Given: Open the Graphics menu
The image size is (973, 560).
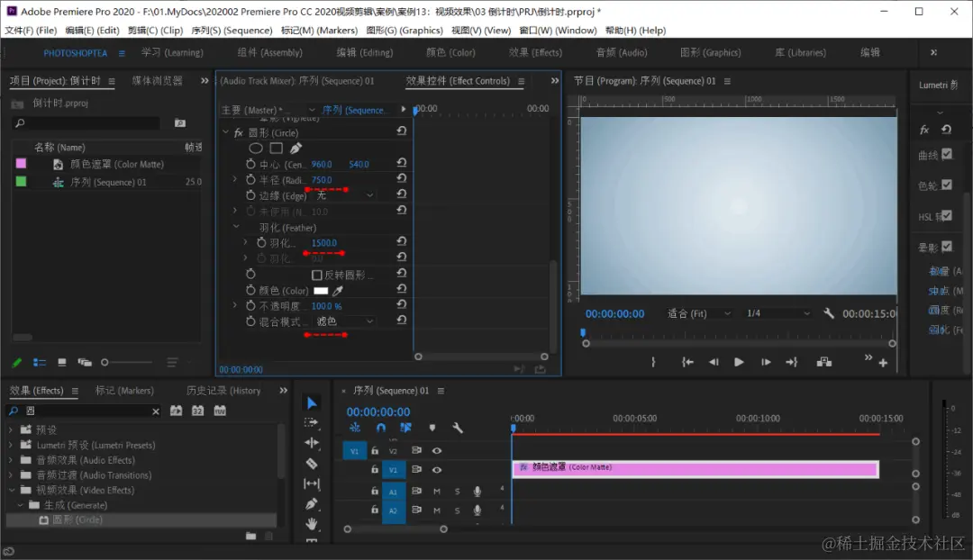Looking at the screenshot, I should point(405,31).
